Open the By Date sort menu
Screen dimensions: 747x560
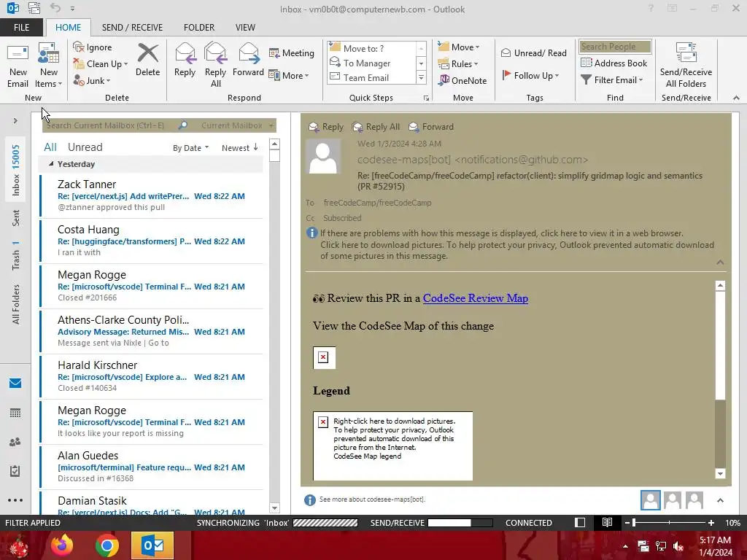[x=190, y=148]
